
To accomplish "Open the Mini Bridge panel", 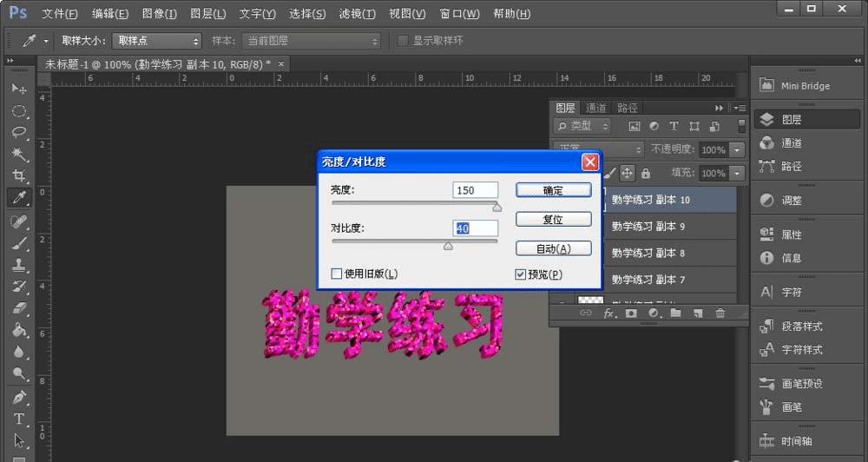I will click(x=795, y=86).
